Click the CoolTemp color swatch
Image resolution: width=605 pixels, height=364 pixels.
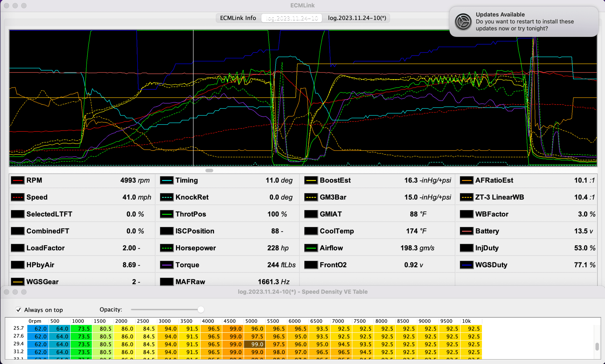(311, 231)
